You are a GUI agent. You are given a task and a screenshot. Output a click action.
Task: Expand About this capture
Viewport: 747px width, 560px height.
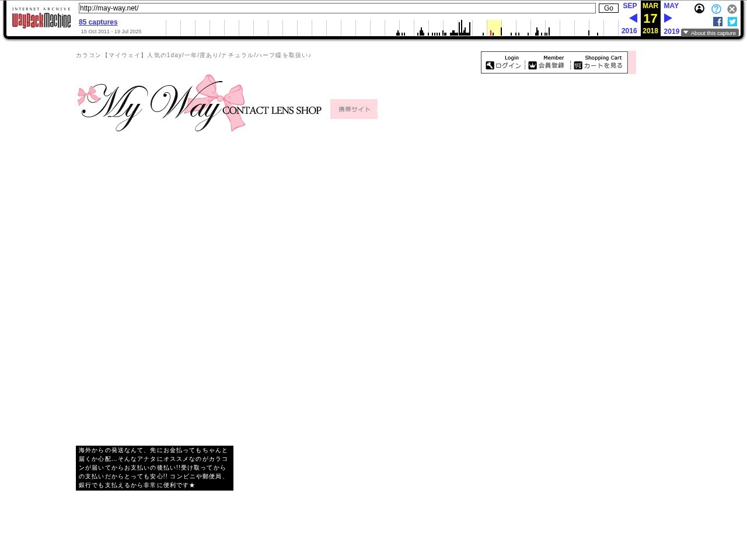tap(710, 33)
